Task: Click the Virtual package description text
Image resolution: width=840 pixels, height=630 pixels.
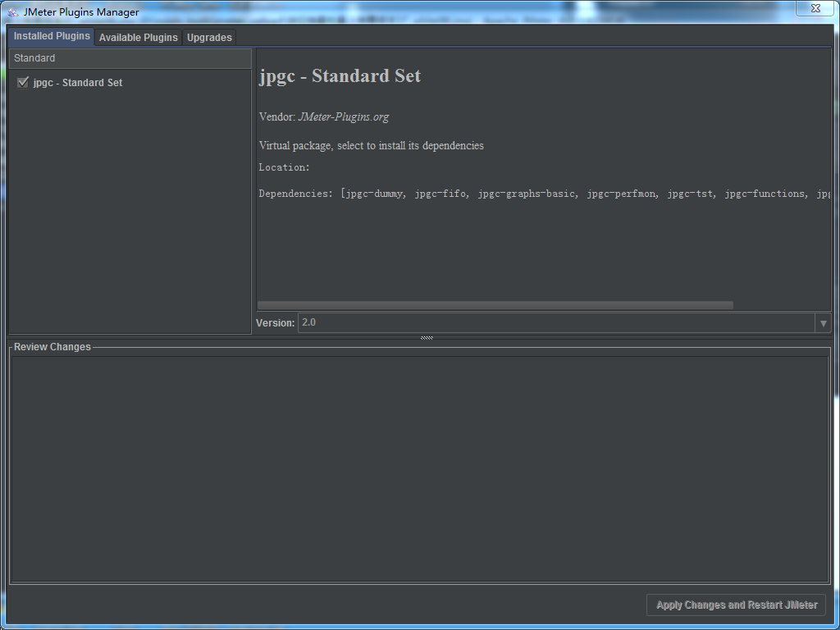Action: click(372, 146)
